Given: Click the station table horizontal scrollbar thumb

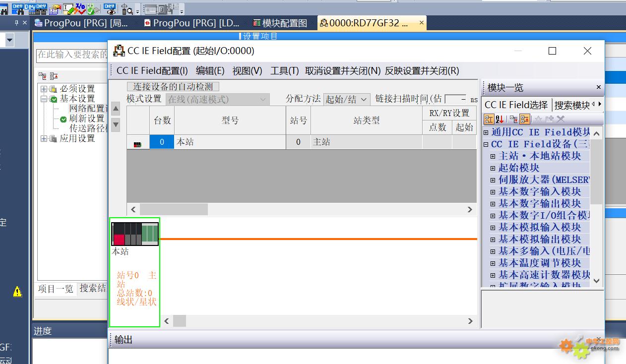Looking at the screenshot, I should (174, 209).
